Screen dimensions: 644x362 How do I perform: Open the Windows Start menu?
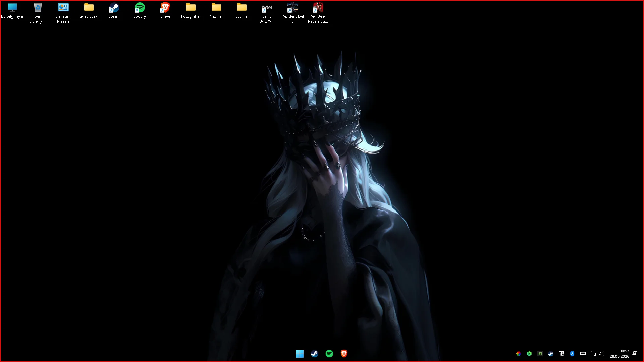pyautogui.click(x=300, y=354)
